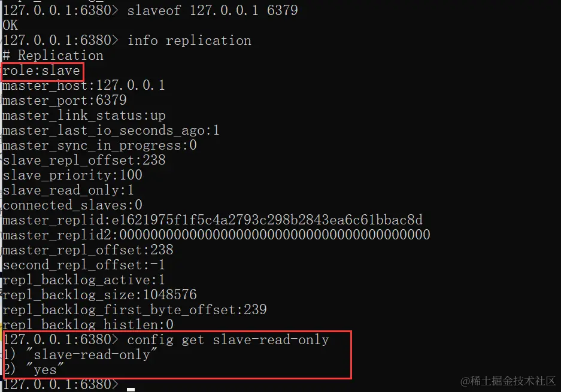Click the '"yes"' result line

point(34,370)
